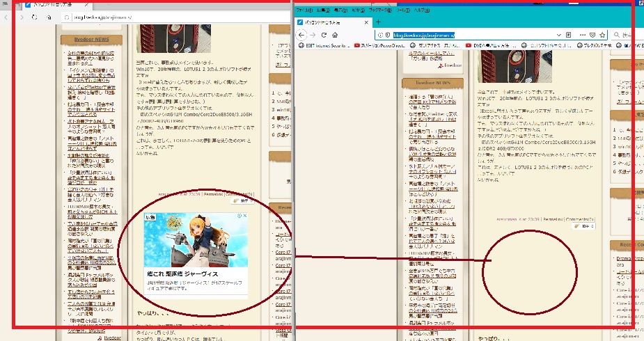Close the Firefox blog tab

coord(367,22)
